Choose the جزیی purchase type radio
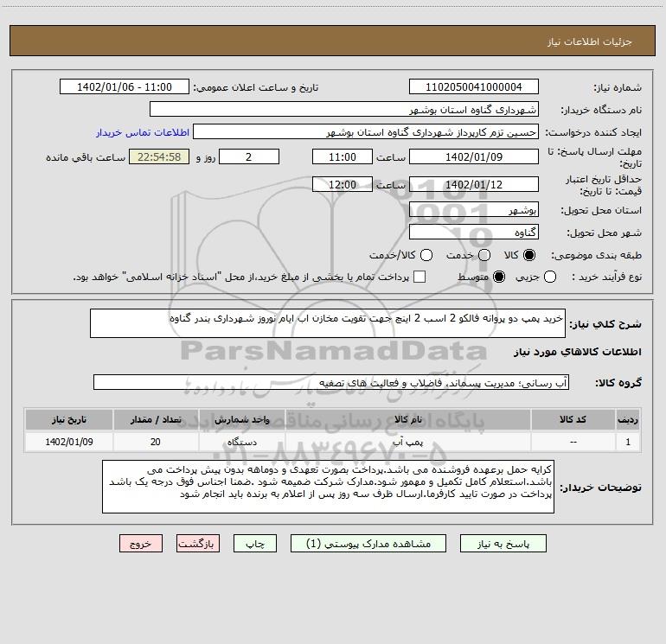 549,277
